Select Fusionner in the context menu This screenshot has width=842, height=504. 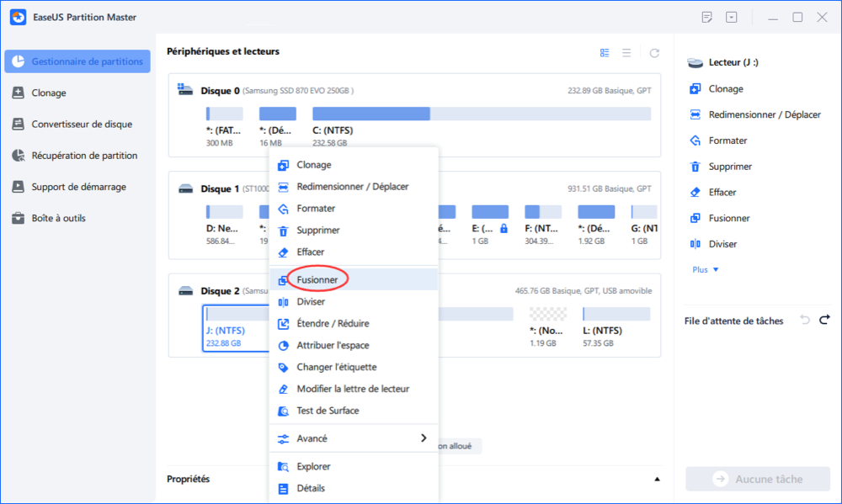317,279
